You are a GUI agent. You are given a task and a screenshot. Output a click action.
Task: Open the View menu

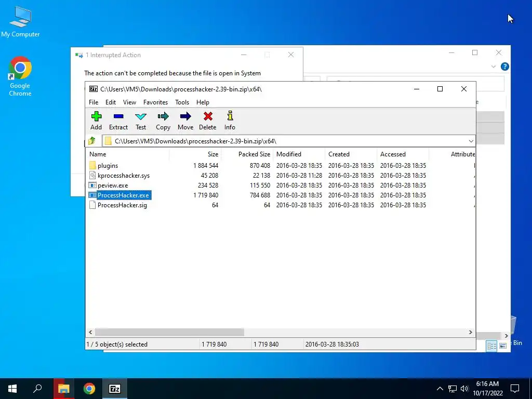129,102
